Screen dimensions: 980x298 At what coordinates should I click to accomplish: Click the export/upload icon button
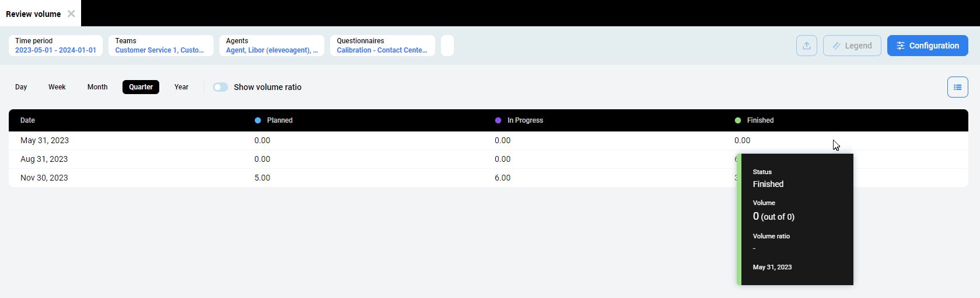point(807,46)
